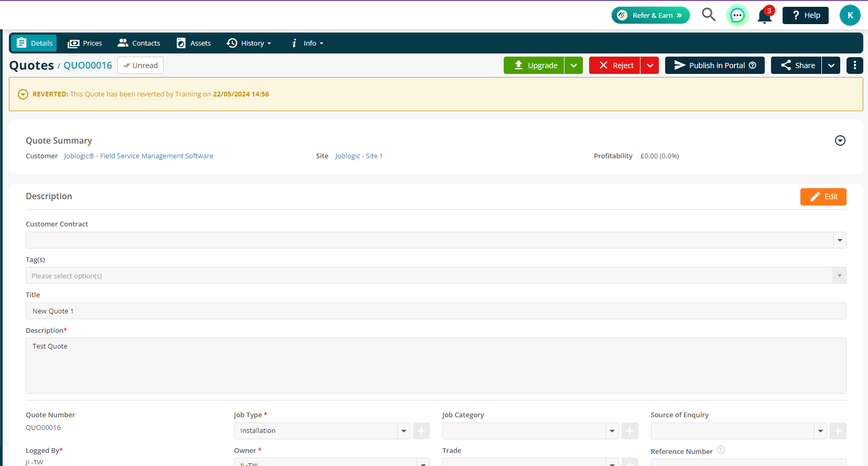Switch to the Details tab
Image resolution: width=868 pixels, height=466 pixels.
pyautogui.click(x=34, y=43)
